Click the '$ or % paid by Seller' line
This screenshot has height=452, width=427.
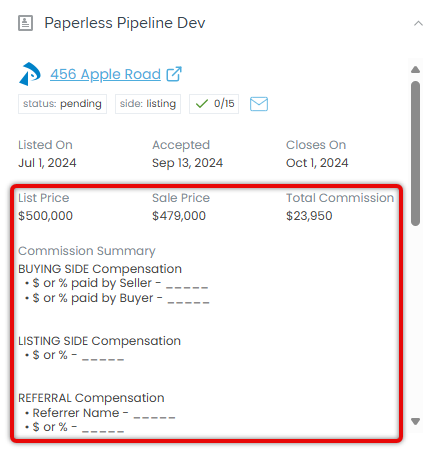coord(116,283)
